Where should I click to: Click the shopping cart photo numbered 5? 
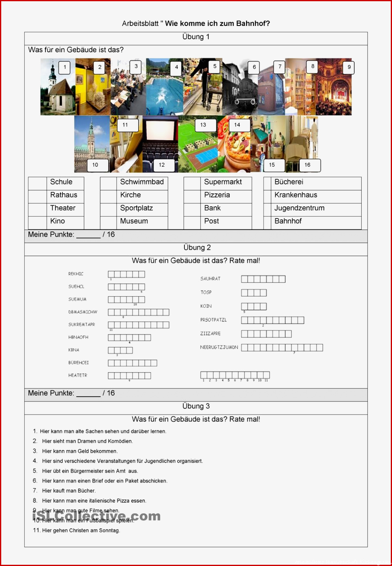point(203,87)
